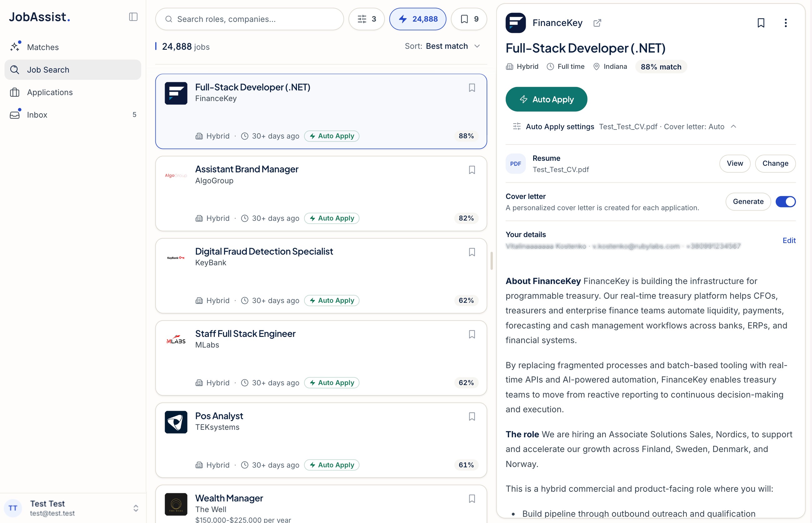Open the Applications section
This screenshot has height=523, width=812.
73,92
